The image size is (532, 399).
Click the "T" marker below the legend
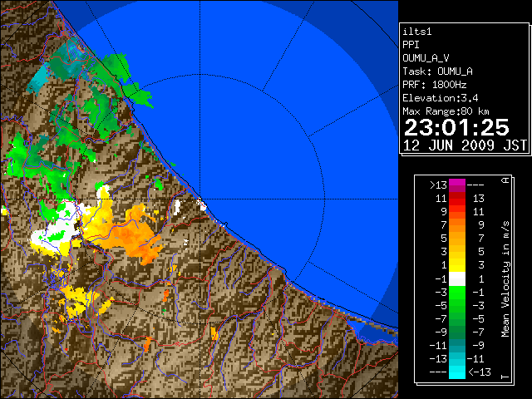coord(505,377)
